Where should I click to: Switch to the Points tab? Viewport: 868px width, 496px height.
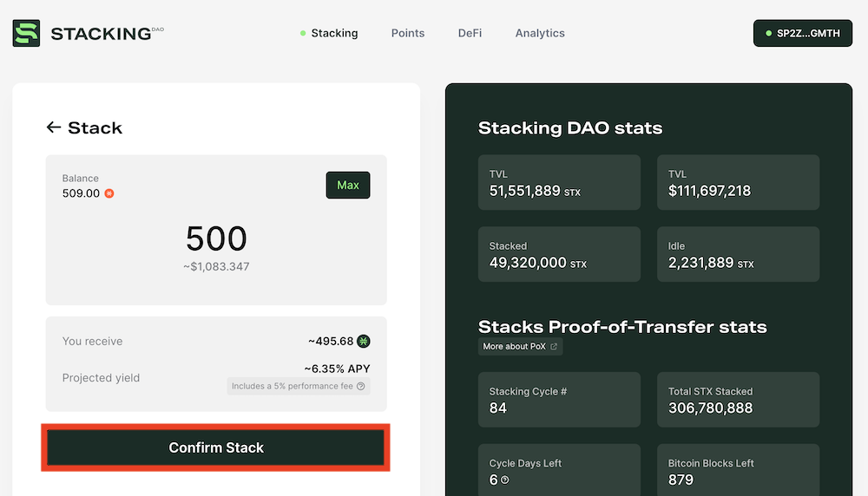click(x=408, y=33)
